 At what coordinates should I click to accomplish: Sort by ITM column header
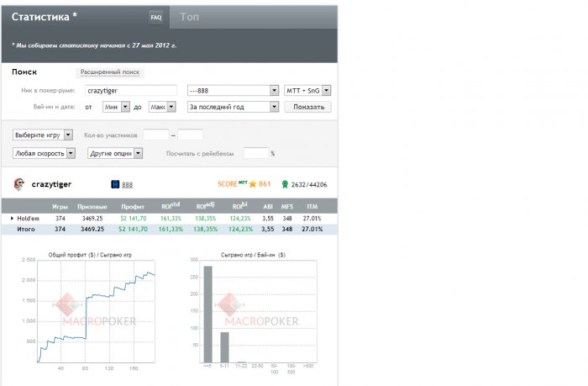point(312,207)
